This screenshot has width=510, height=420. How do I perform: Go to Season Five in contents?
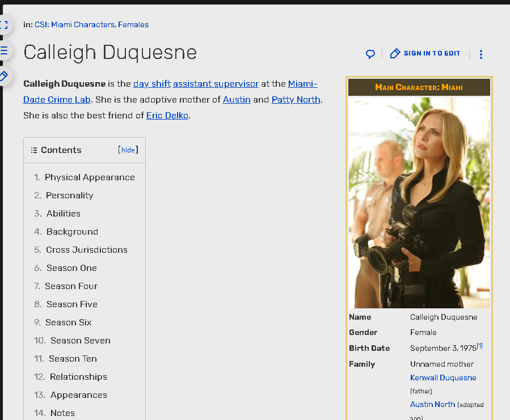tap(72, 304)
